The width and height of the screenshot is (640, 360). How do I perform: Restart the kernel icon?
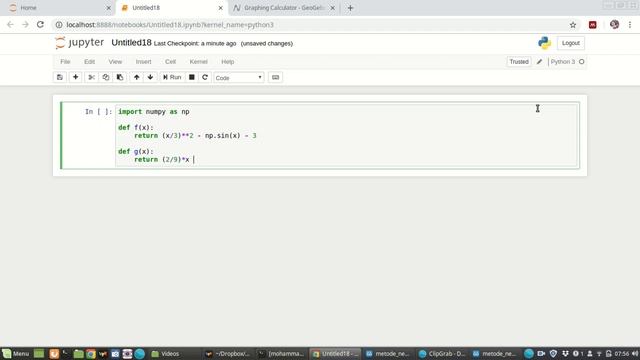(x=205, y=77)
